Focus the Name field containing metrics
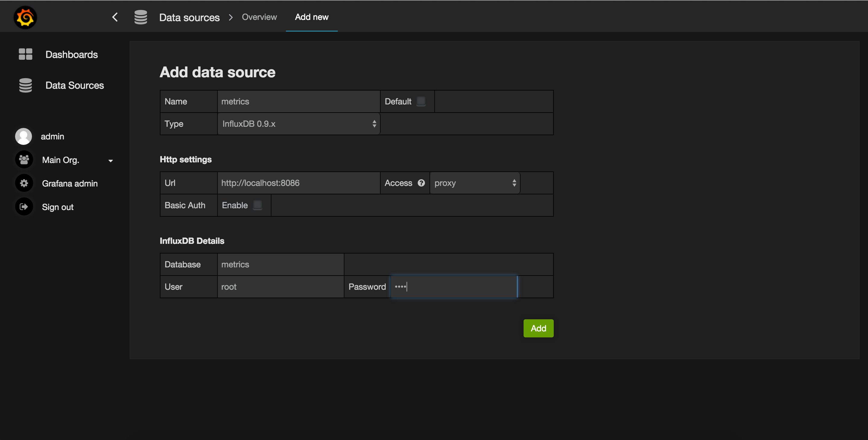The height and width of the screenshot is (440, 868). coord(299,101)
